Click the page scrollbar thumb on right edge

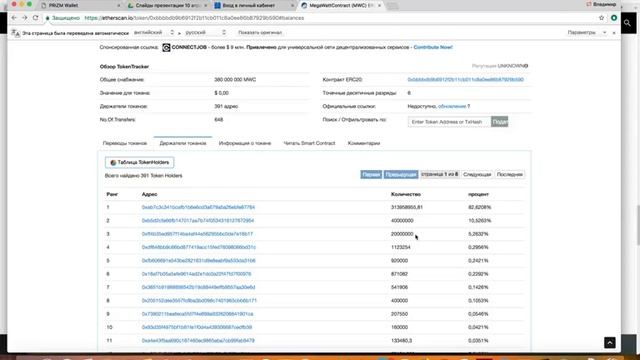click(637, 224)
